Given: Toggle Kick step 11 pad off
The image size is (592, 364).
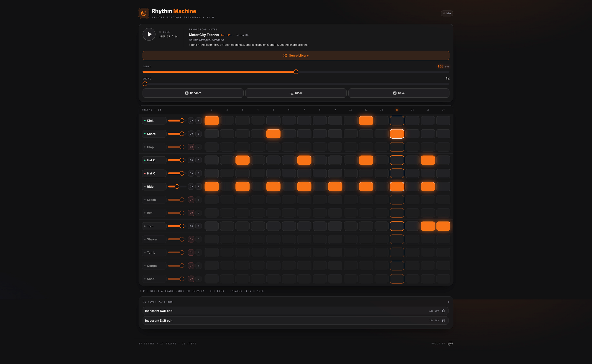Looking at the screenshot, I should (x=366, y=121).
